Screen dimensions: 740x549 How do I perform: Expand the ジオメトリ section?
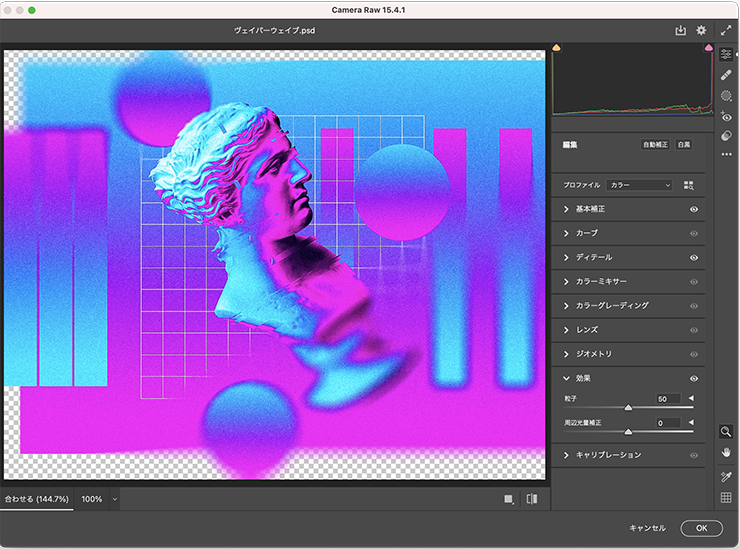click(x=566, y=354)
